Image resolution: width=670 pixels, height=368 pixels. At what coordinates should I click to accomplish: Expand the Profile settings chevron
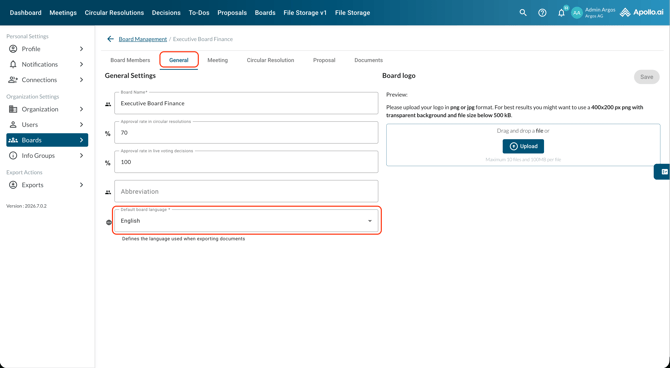coord(81,49)
